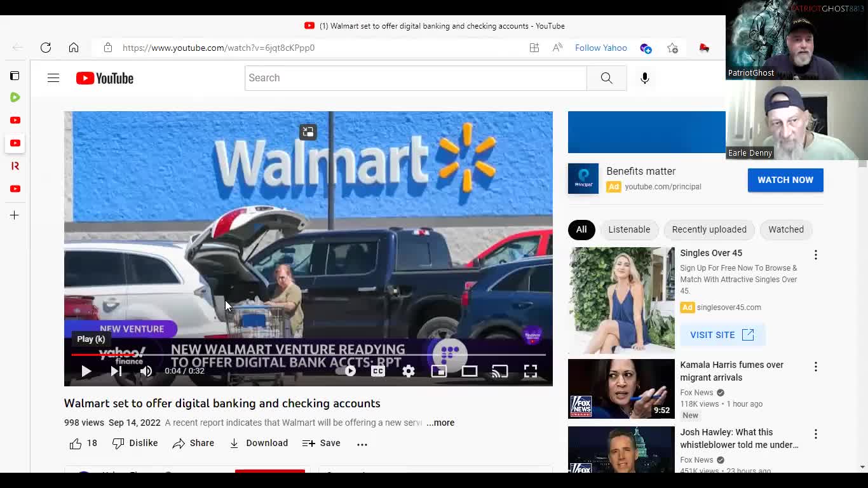Skip to next video
The height and width of the screenshot is (488, 868).
coord(116,371)
